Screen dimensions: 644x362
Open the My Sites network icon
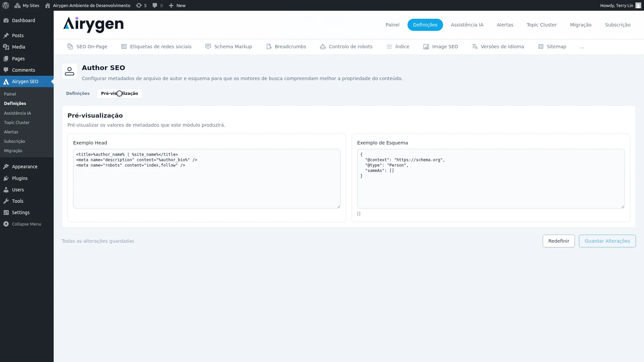point(17,5)
